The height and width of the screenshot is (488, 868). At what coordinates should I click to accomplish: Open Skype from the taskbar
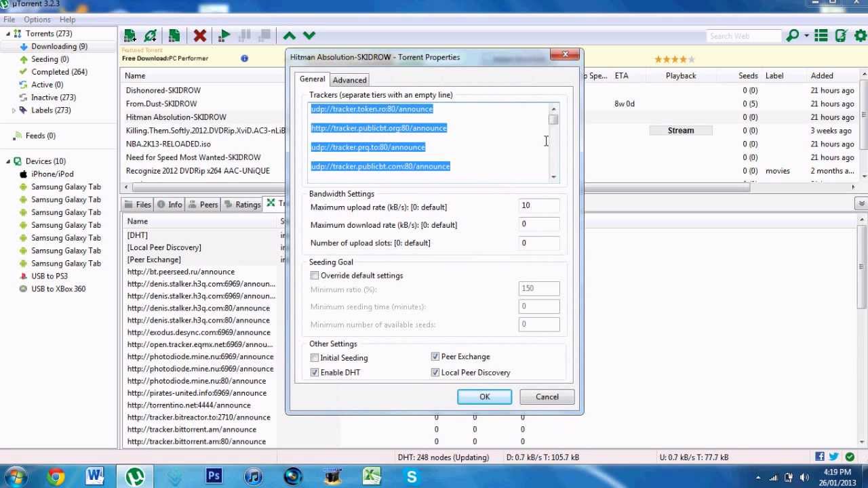(x=412, y=477)
